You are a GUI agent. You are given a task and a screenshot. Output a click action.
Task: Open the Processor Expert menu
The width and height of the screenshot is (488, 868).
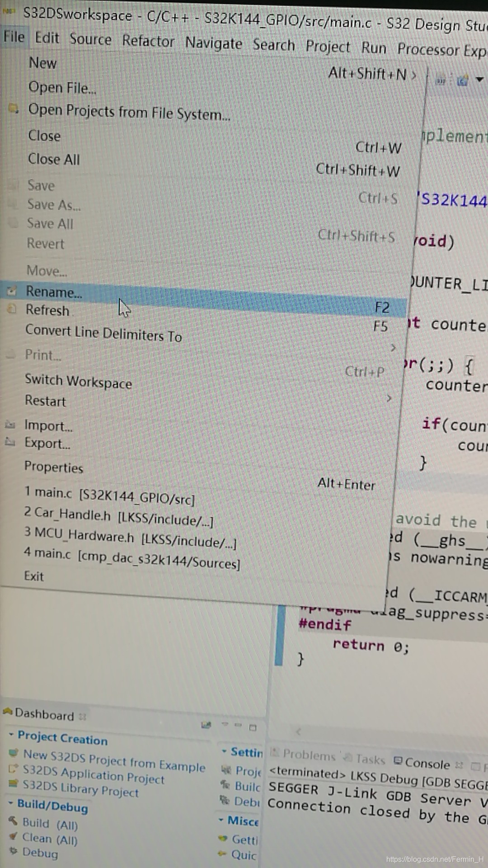(442, 50)
